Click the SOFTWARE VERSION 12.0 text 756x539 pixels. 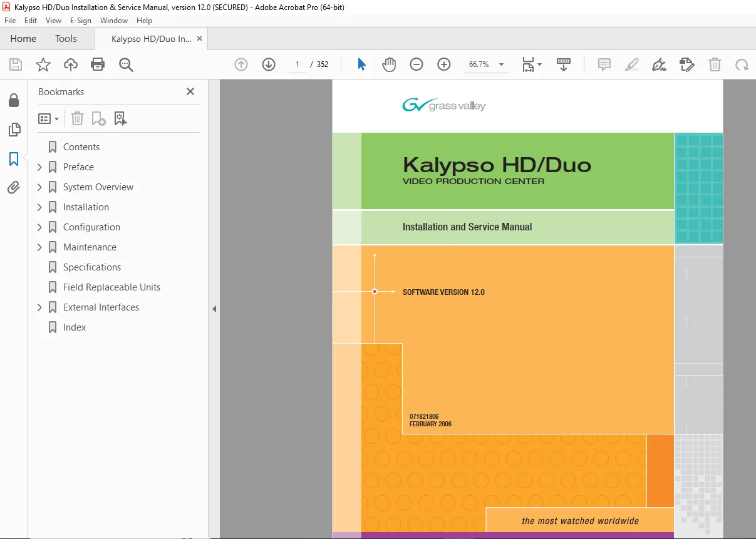click(x=443, y=292)
